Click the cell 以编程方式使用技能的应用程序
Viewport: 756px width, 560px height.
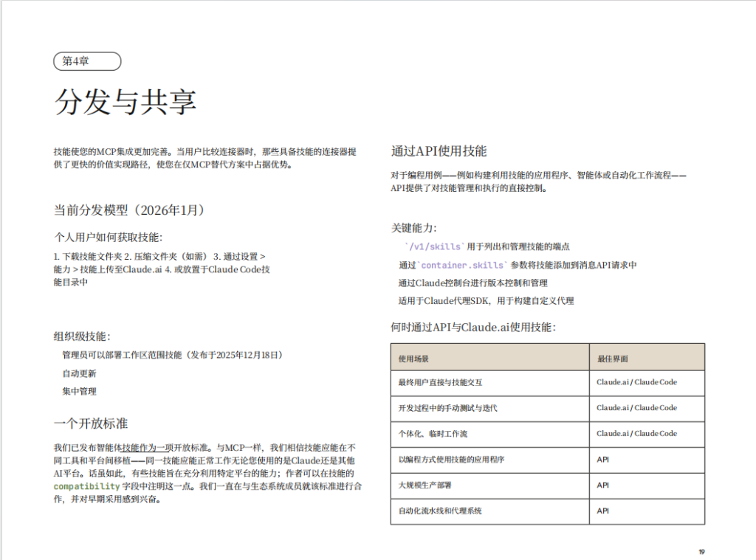[x=490, y=460]
